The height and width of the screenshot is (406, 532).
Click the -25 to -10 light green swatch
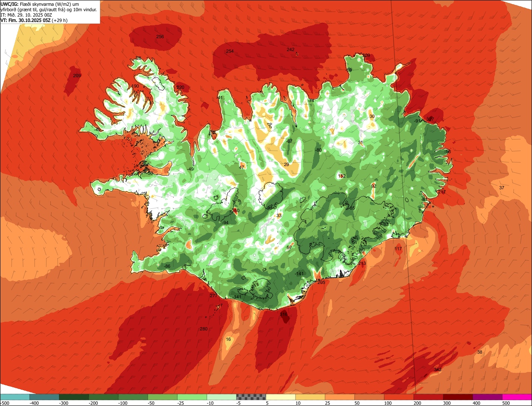[192, 397]
